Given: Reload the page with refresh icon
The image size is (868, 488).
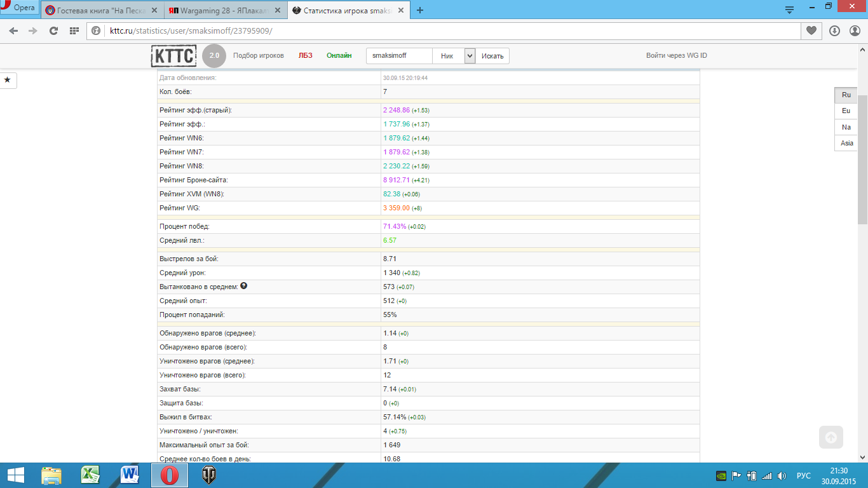Looking at the screenshot, I should click(53, 30).
